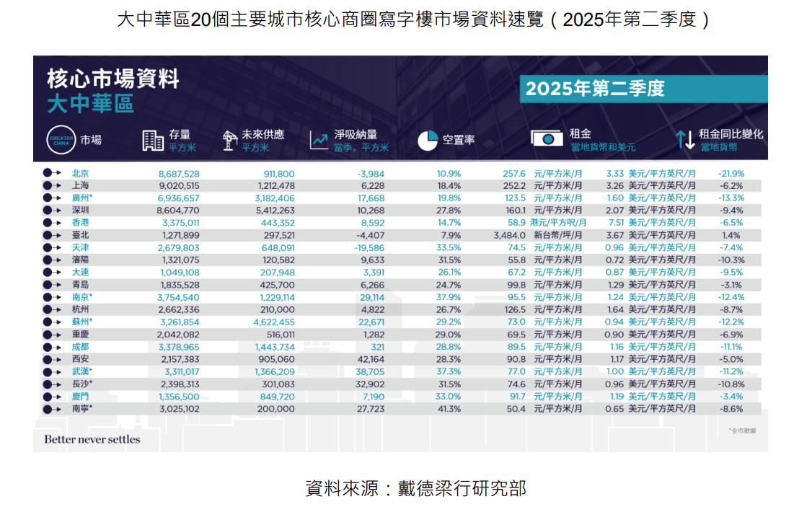Click the arrow bullet beside 南寧

52,408
